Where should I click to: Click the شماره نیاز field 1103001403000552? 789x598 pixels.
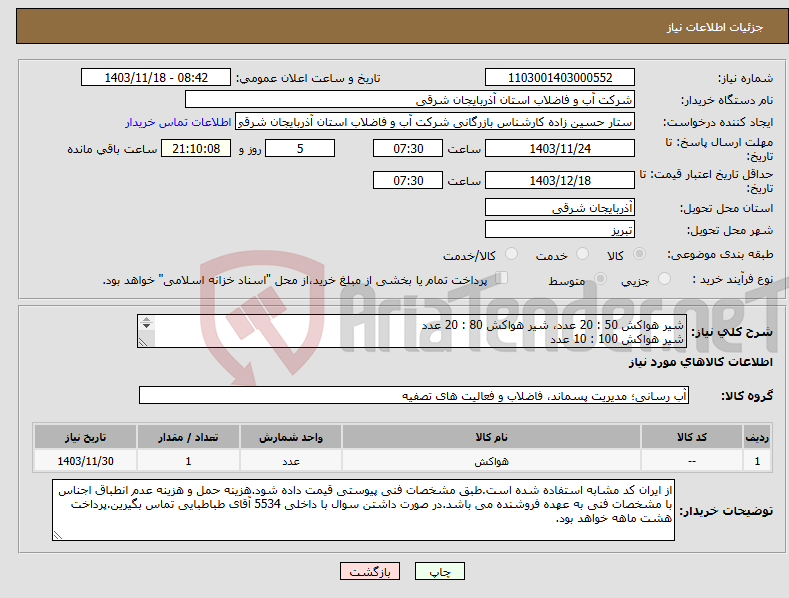560,78
